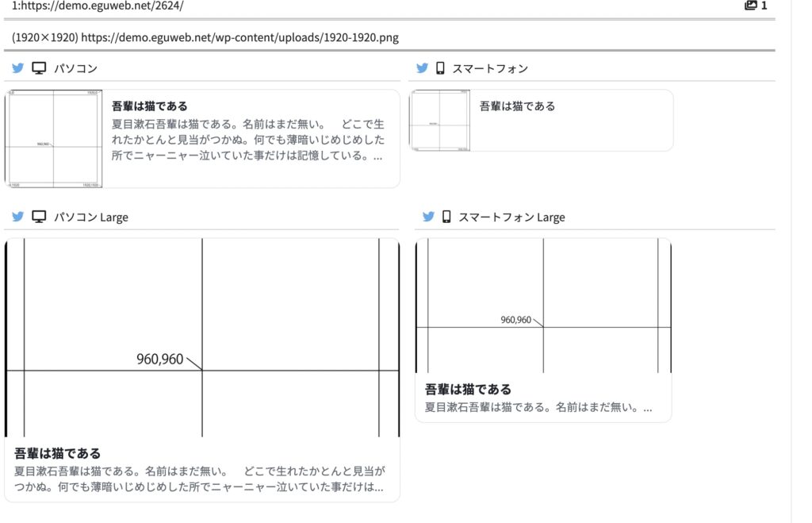The height and width of the screenshot is (523, 812).
Task: Click the large image in スマートフォン Large card
Action: 543,306
